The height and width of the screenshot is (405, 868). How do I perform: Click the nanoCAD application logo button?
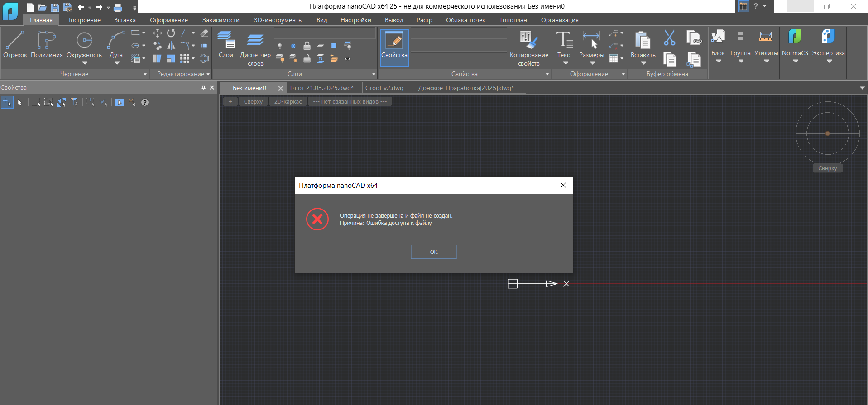click(10, 11)
